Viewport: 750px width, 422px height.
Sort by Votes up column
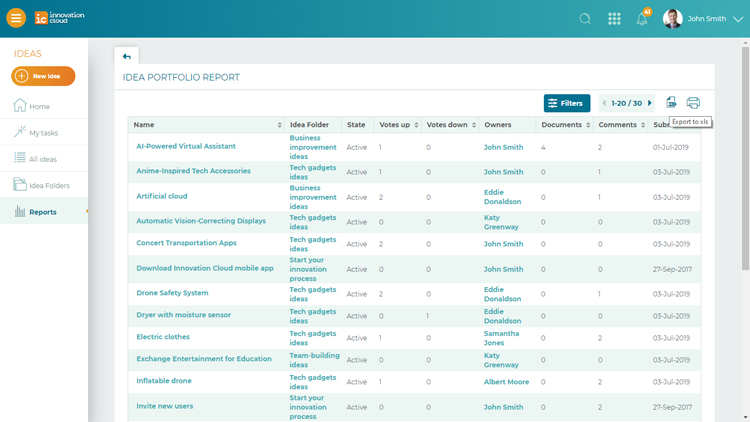[x=416, y=125]
